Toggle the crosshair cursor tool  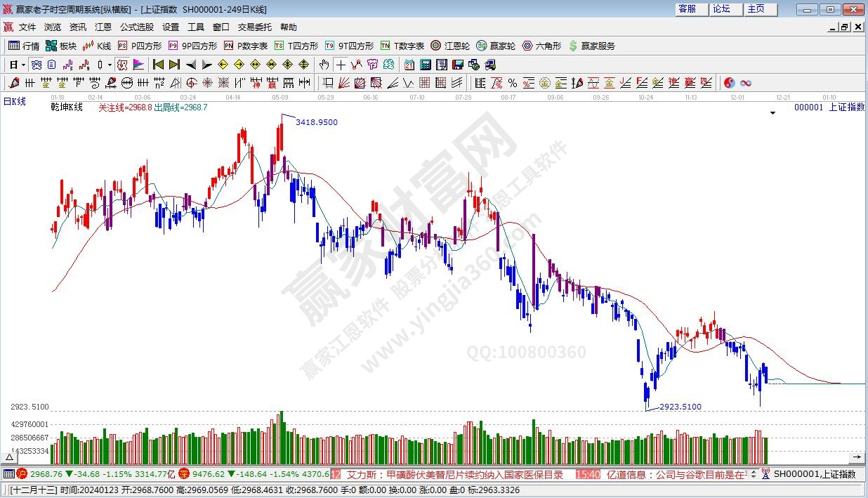341,65
